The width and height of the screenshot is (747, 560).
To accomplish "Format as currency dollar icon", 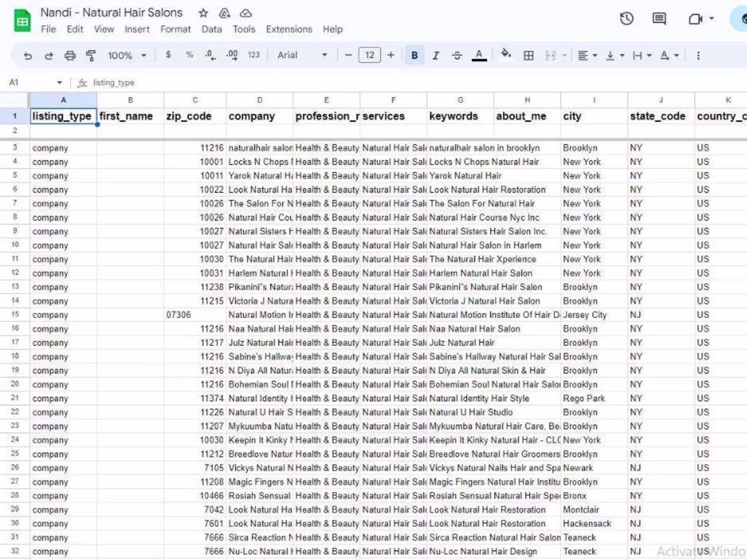I will pyautogui.click(x=168, y=55).
